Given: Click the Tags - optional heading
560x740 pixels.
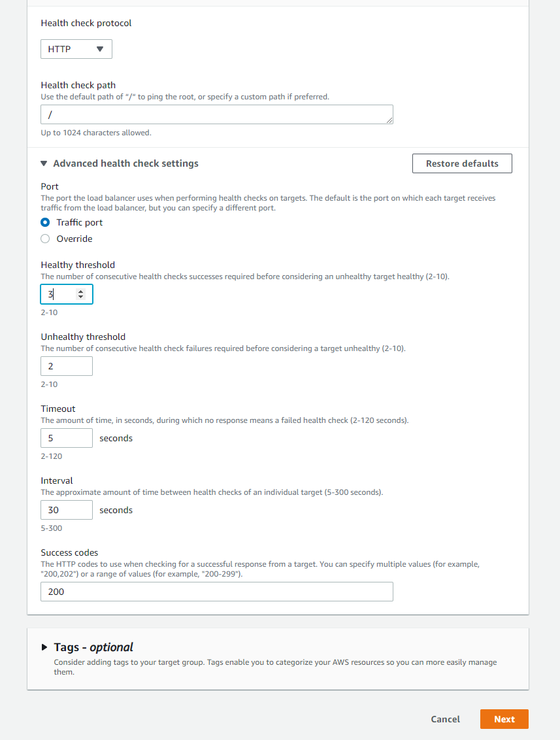Looking at the screenshot, I should tap(93, 647).
